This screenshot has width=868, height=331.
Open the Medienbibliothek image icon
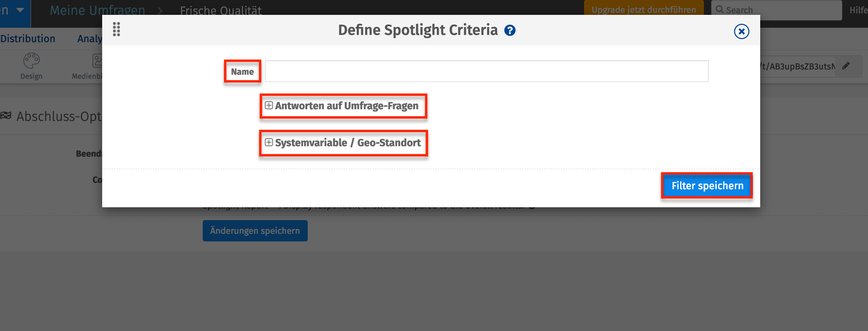click(x=97, y=61)
